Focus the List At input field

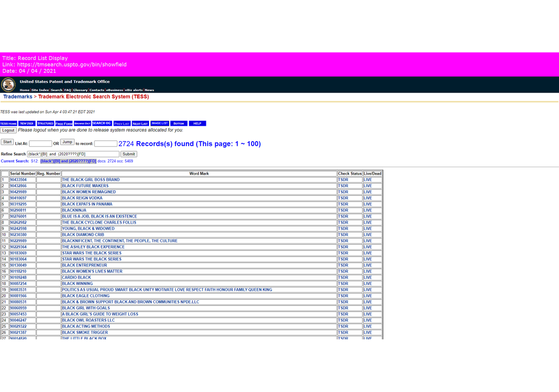coord(41,144)
